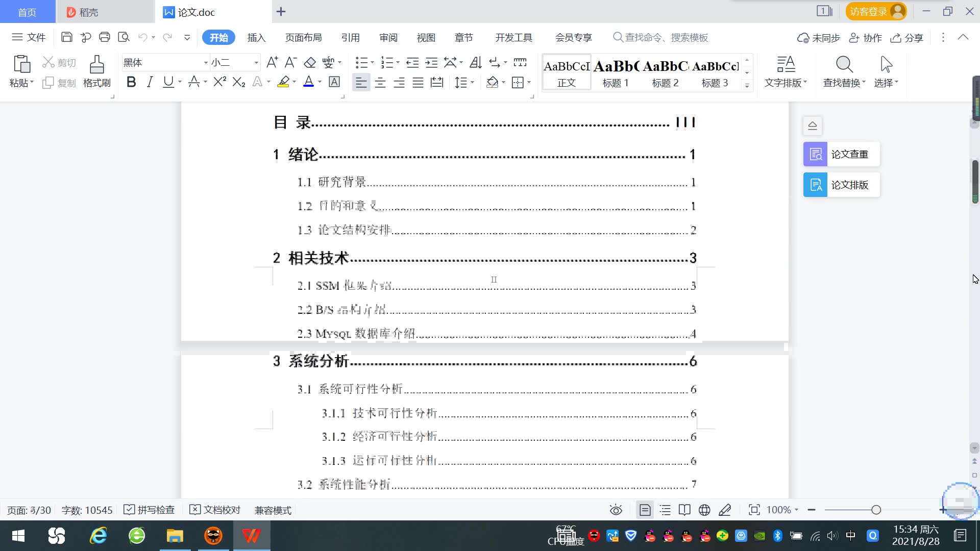980x551 pixels.
Task: Enable eye protection mode icon in status bar
Action: 616,510
